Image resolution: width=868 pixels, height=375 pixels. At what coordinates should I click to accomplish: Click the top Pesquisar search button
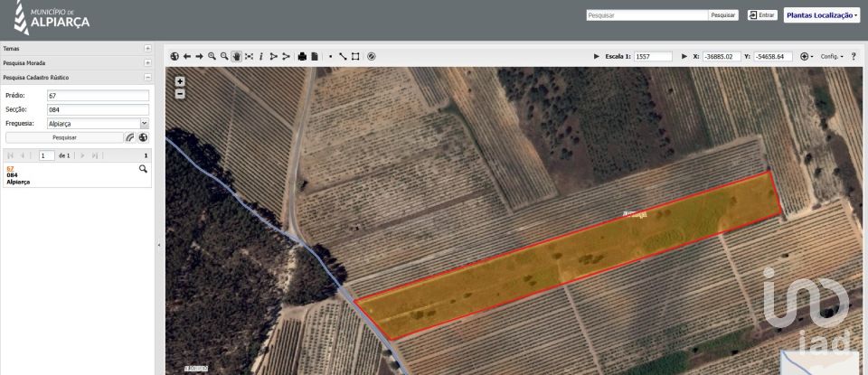(x=723, y=15)
